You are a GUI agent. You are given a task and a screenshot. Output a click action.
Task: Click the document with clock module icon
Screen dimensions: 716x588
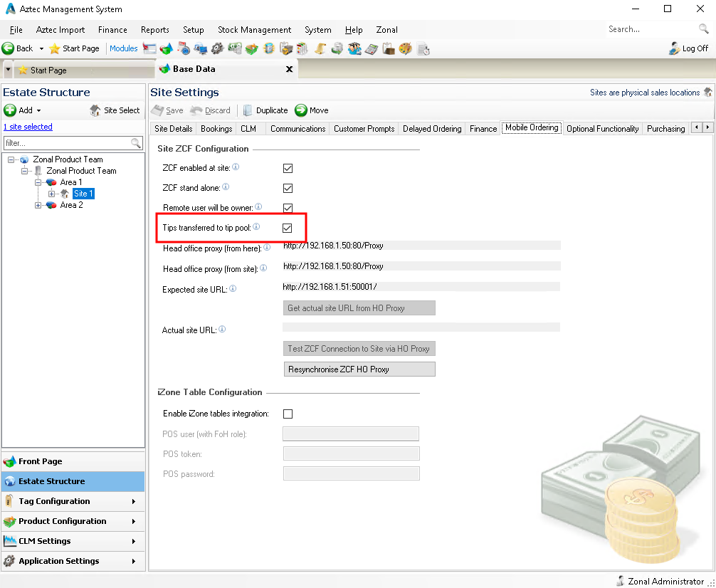click(x=423, y=48)
